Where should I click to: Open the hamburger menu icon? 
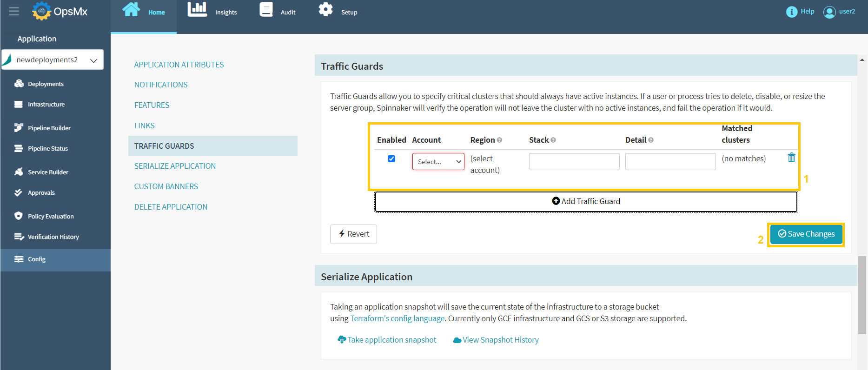point(14,11)
